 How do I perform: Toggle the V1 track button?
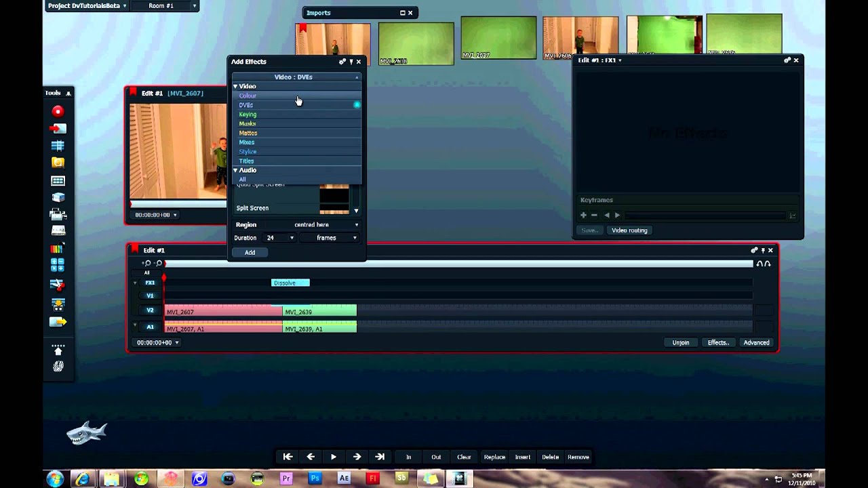click(150, 296)
